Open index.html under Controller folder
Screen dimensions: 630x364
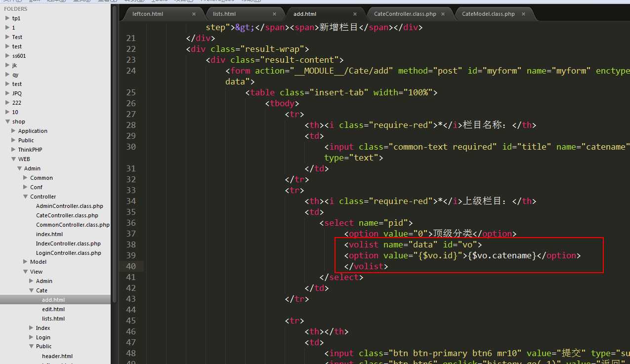pyautogui.click(x=49, y=234)
